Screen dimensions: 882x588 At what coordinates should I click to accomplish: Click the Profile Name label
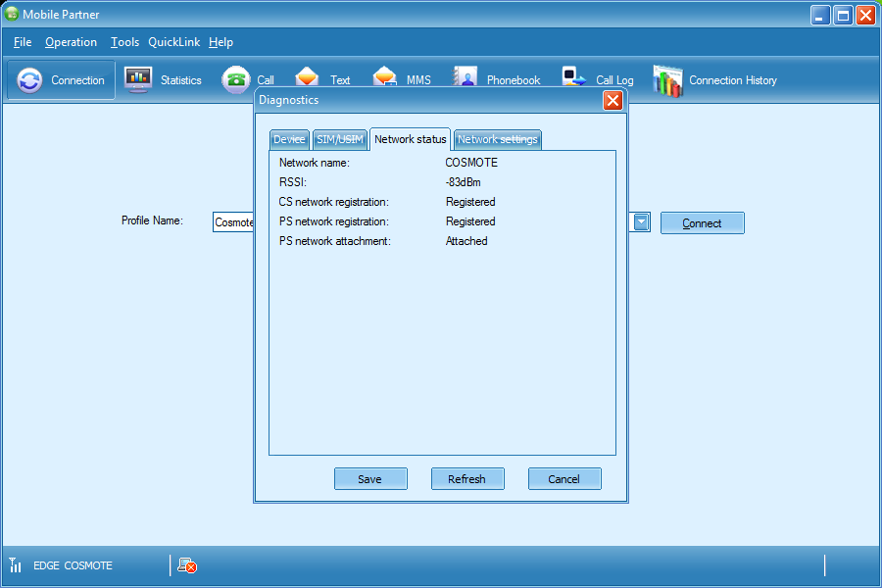[x=152, y=220]
